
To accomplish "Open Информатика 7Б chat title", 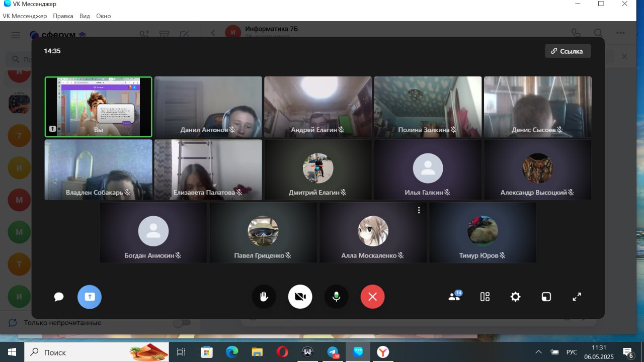I will click(x=272, y=29).
